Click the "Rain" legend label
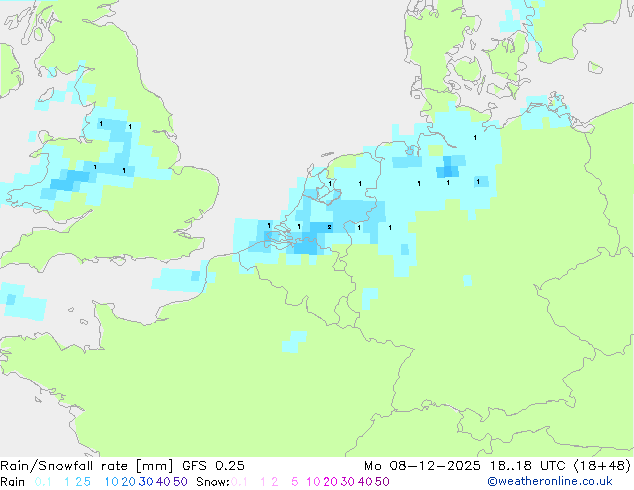Screen dimensions: 634x490 13,482
